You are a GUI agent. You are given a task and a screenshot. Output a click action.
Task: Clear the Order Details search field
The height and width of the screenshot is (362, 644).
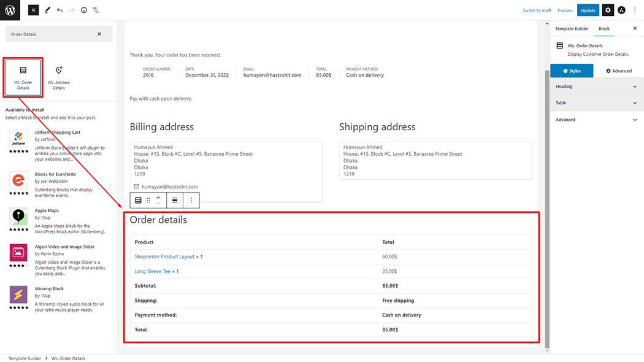click(x=99, y=34)
